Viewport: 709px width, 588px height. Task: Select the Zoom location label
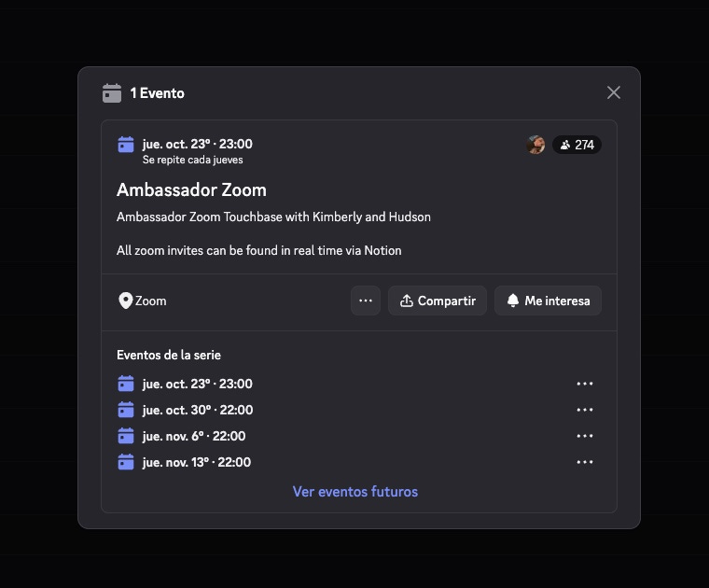pyautogui.click(x=150, y=301)
